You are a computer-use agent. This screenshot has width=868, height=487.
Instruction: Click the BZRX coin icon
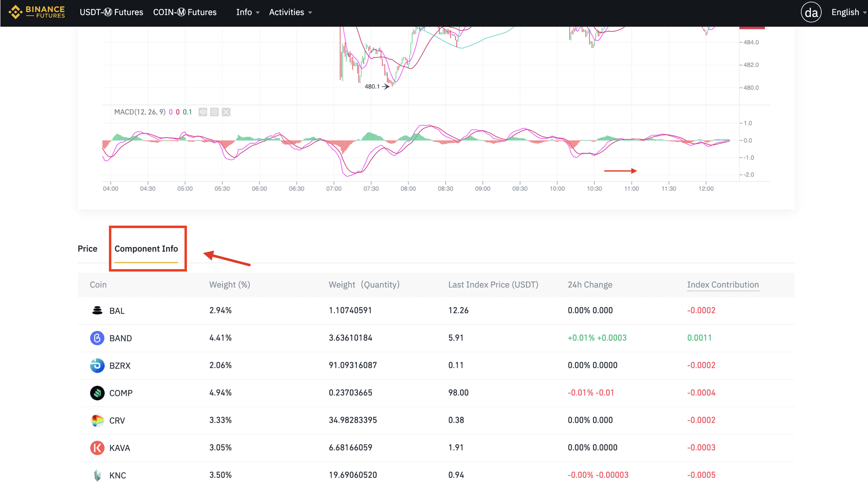pyautogui.click(x=97, y=365)
